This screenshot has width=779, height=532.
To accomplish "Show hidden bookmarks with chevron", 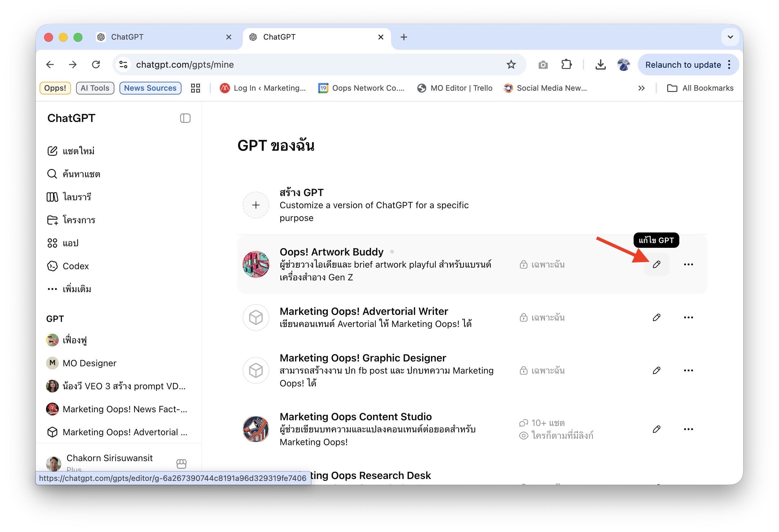I will pyautogui.click(x=641, y=88).
